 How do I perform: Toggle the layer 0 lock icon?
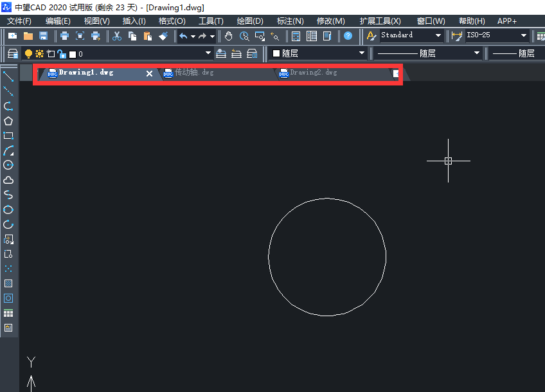pyautogui.click(x=61, y=54)
